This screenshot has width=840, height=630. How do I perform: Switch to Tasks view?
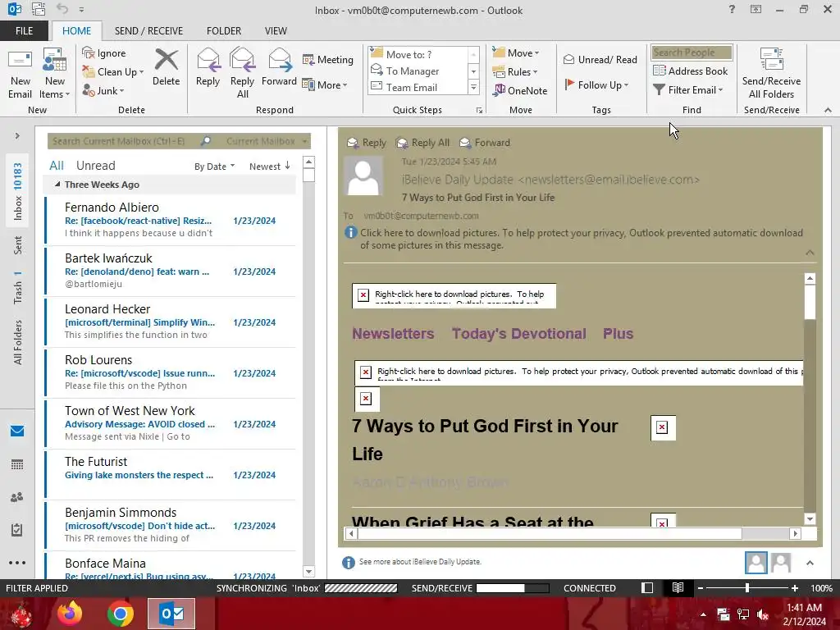pyautogui.click(x=17, y=530)
